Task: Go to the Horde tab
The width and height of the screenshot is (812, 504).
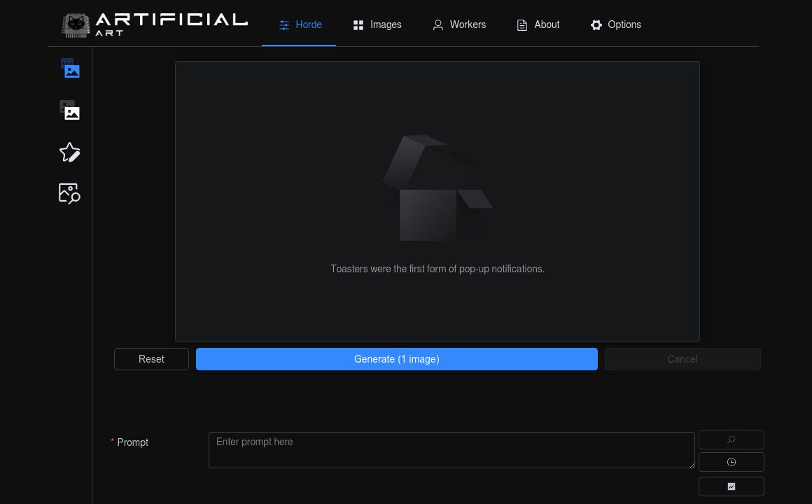Action: coord(300,24)
